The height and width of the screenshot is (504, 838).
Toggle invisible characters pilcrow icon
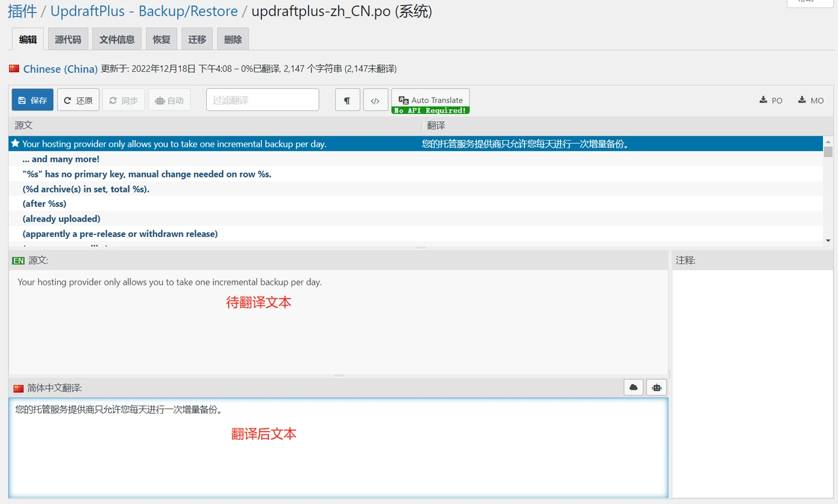[x=348, y=100]
